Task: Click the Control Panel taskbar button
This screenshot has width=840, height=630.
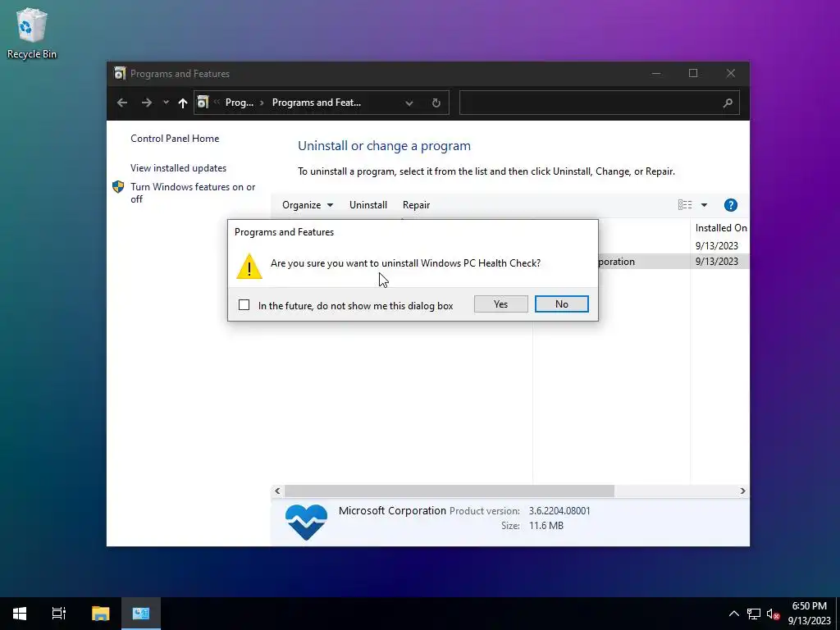Action: (x=141, y=614)
